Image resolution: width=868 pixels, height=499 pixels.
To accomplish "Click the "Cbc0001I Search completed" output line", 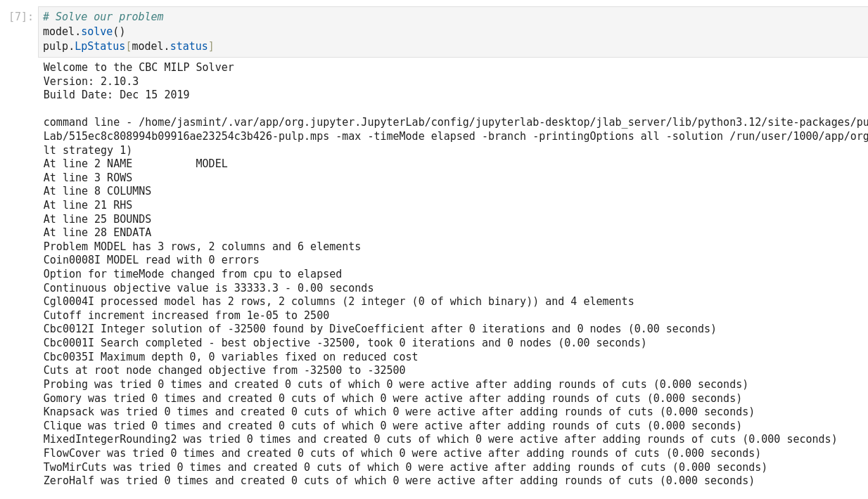I will [345, 343].
